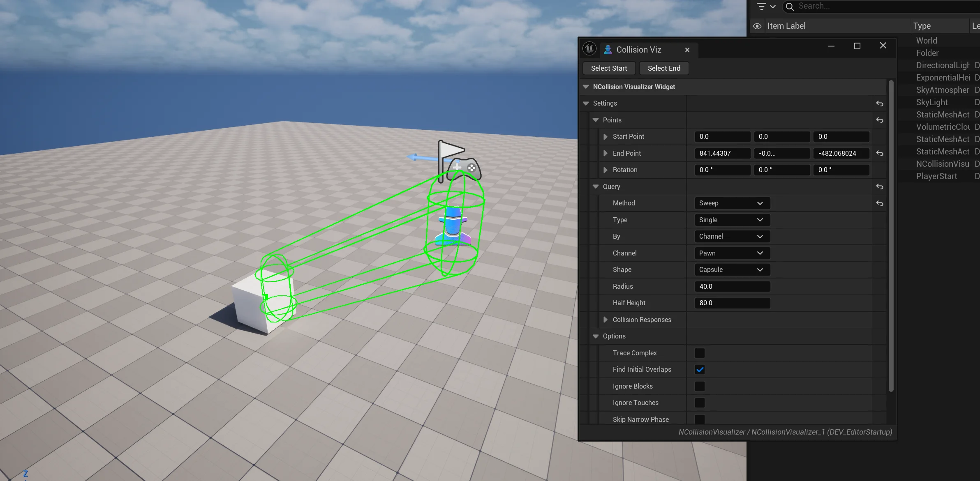Screen dimensions: 980x481
Task: Collapse the Points section
Action: 595,120
